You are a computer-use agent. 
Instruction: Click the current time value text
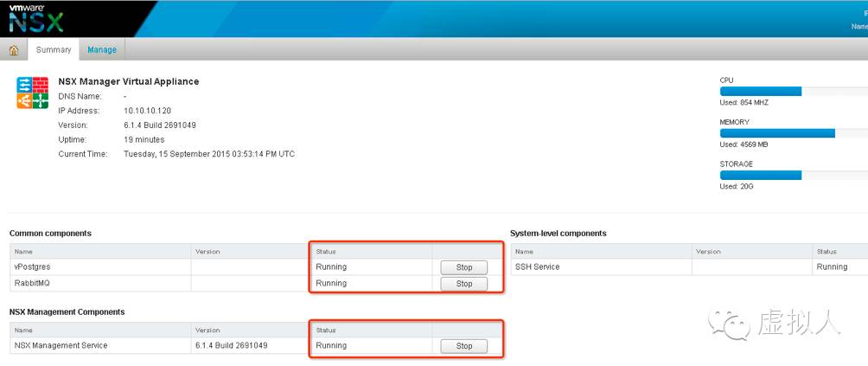pyautogui.click(x=209, y=154)
